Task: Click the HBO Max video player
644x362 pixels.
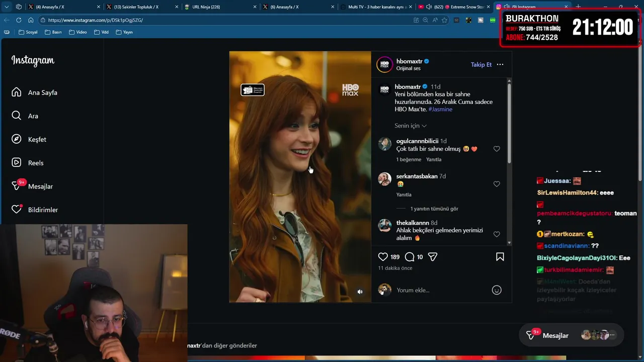Action: point(300,176)
